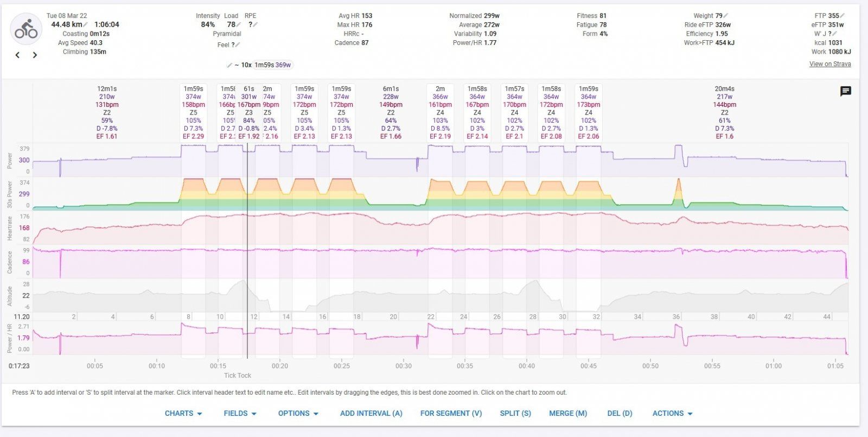Screen dimensions: 868x437
Task: Expand the FIELDS dropdown
Action: [240, 413]
